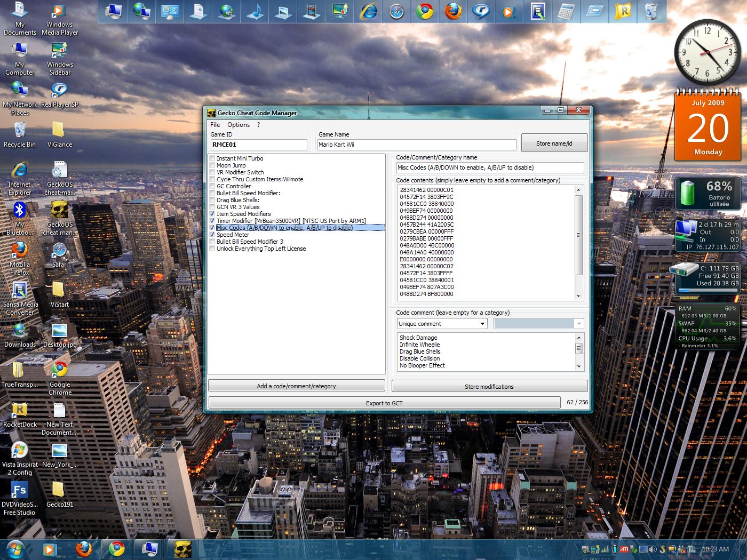Launch Firefox from the top dock
The height and width of the screenshot is (560, 747).
453,11
